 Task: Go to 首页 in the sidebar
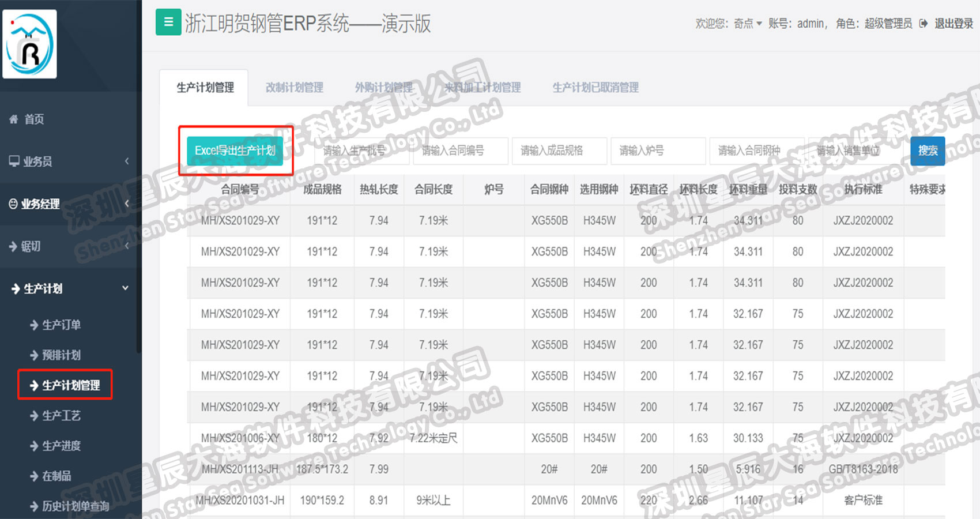27,119
